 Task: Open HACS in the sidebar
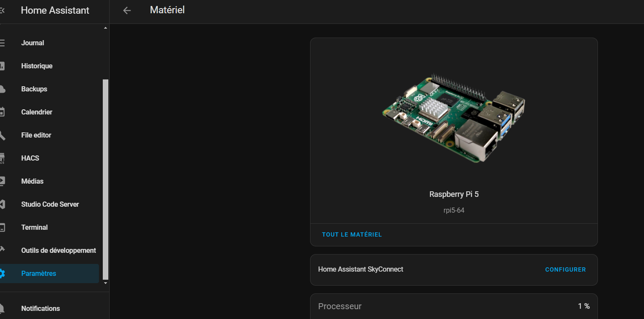coord(49,158)
